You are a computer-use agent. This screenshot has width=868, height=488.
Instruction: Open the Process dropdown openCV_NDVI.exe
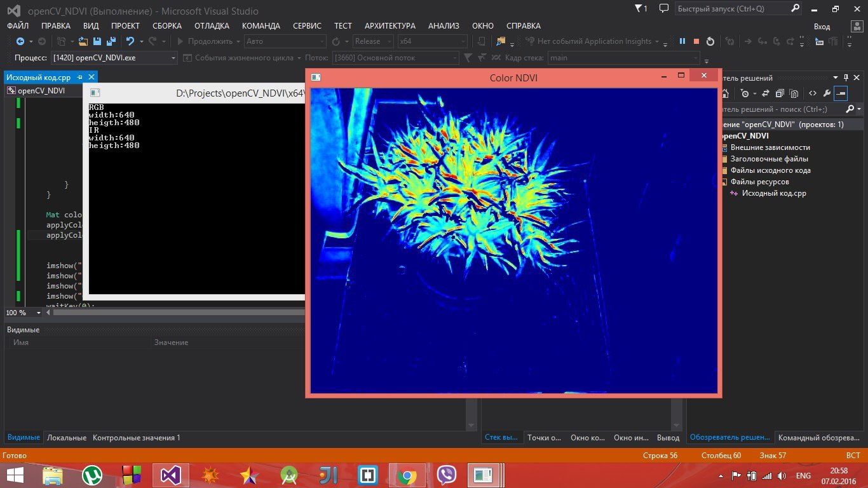tap(173, 58)
